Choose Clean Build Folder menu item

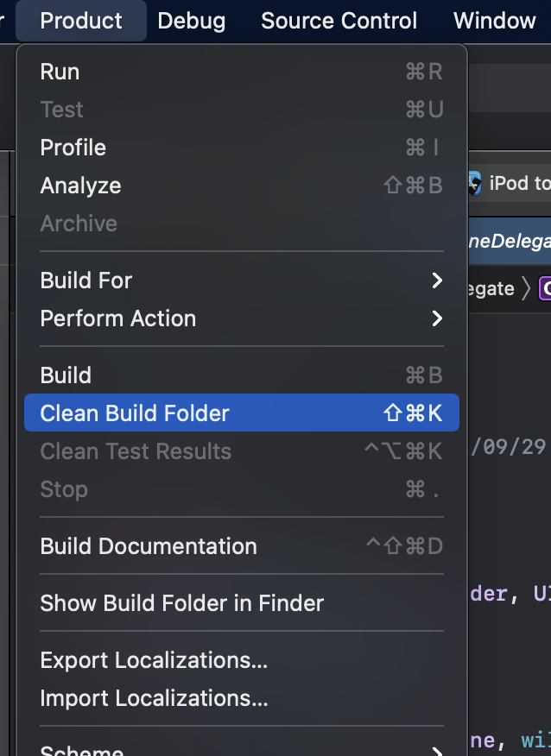(x=242, y=413)
